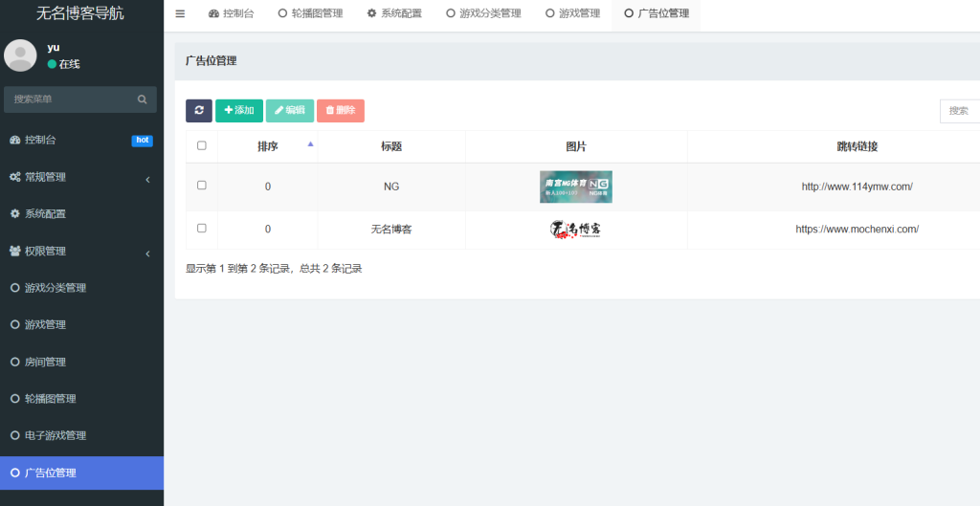Open 游戏管理 in the sidebar
Viewport: 980px width, 506px height.
81,325
